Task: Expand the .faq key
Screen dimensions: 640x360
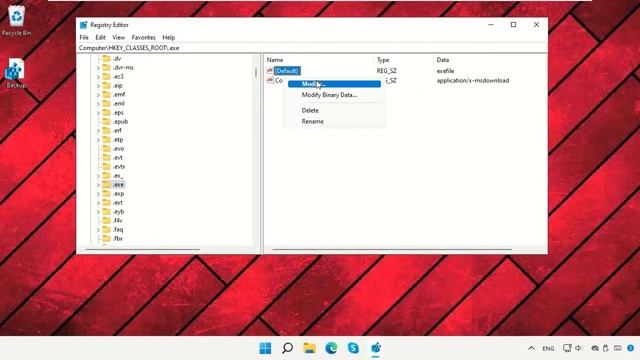Action: pyautogui.click(x=98, y=230)
